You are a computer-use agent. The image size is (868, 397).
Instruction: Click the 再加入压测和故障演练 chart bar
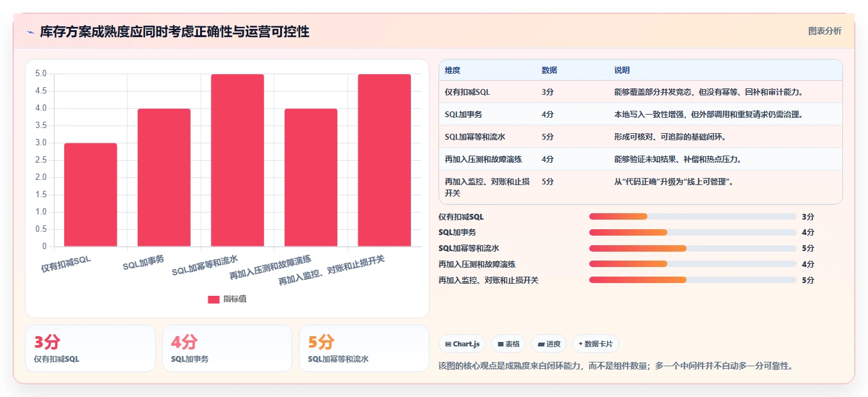(x=311, y=177)
